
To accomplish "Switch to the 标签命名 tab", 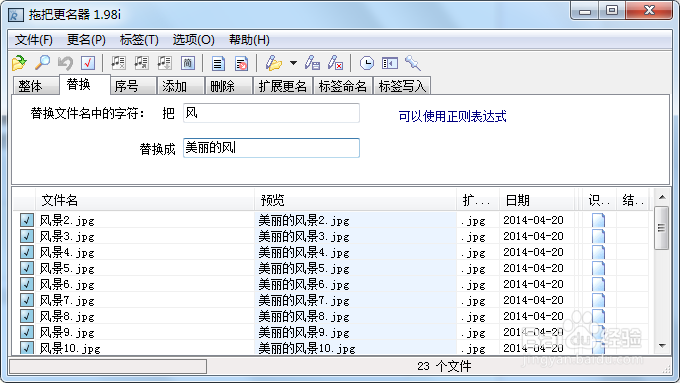I will pyautogui.click(x=343, y=86).
